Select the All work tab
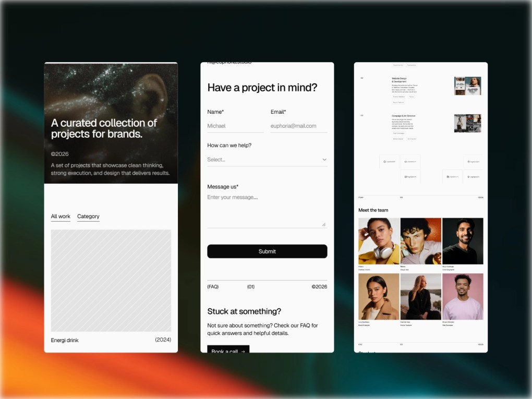 pyautogui.click(x=61, y=216)
